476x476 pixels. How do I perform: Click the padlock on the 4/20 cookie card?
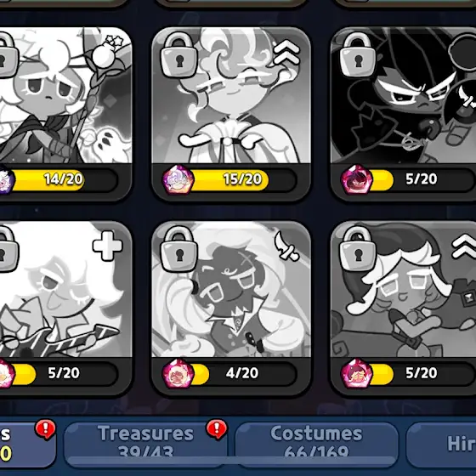(x=178, y=249)
